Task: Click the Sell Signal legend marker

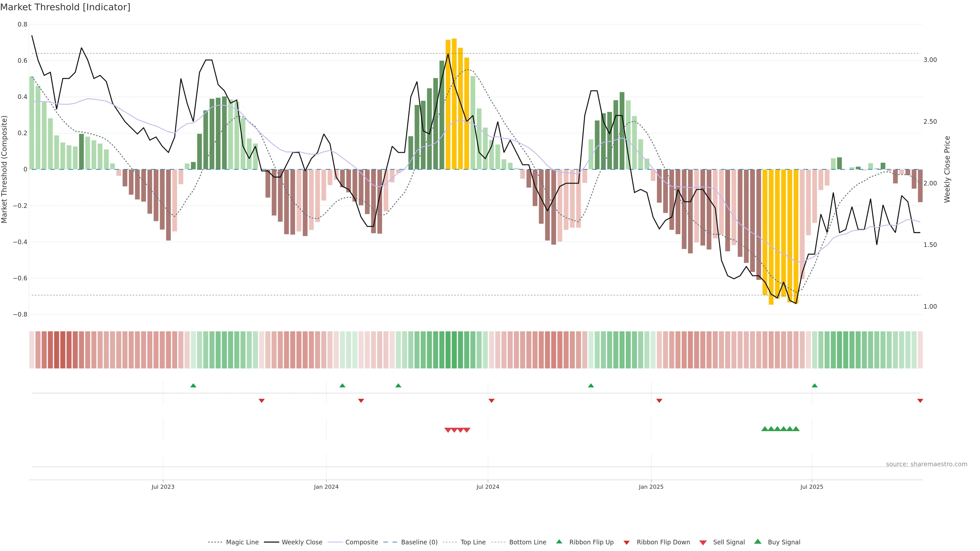Action: (703, 543)
